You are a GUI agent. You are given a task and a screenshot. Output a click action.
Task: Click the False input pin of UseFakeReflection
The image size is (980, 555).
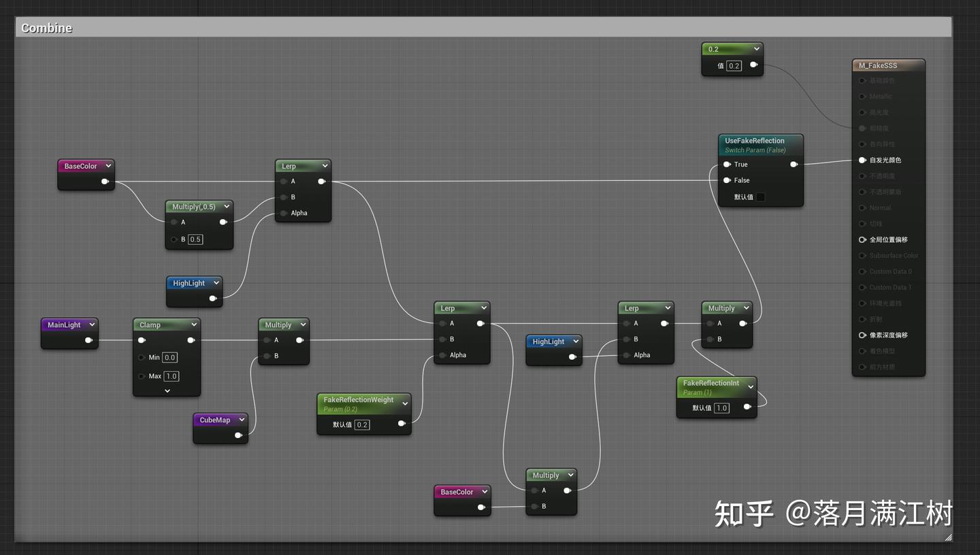[x=727, y=180]
